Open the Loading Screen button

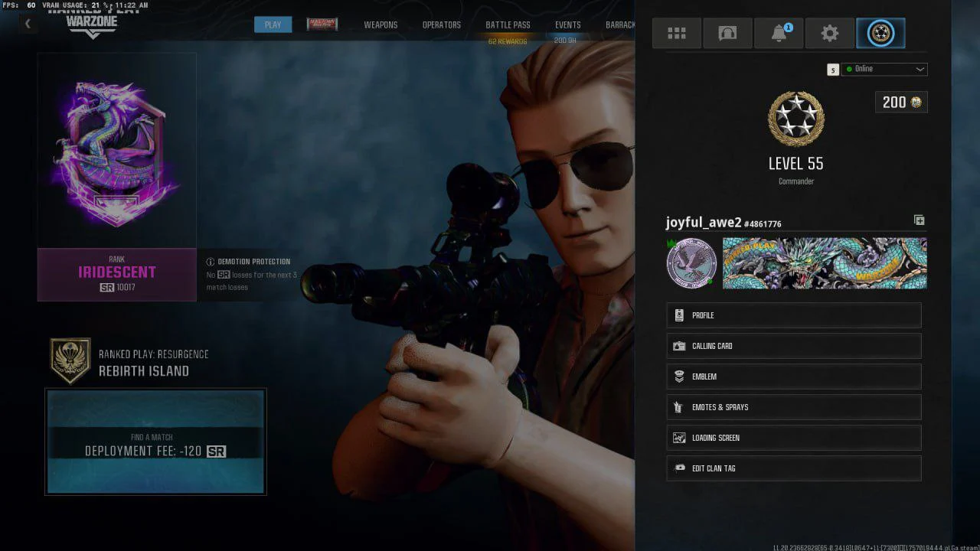794,438
